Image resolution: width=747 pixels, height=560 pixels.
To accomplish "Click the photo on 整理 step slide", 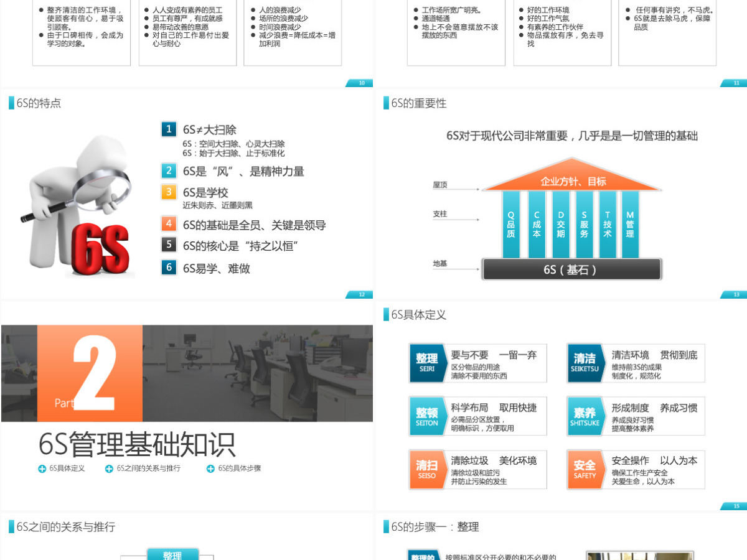I will click(x=640, y=555).
